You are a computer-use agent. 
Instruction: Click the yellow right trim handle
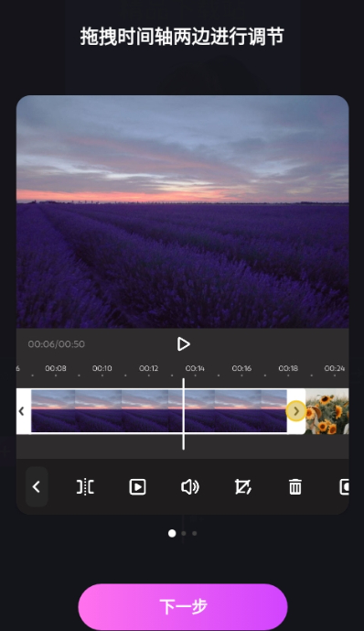(296, 411)
